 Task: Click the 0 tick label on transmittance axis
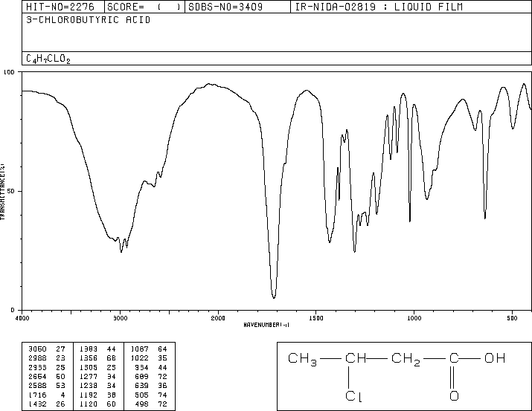coord(13,310)
